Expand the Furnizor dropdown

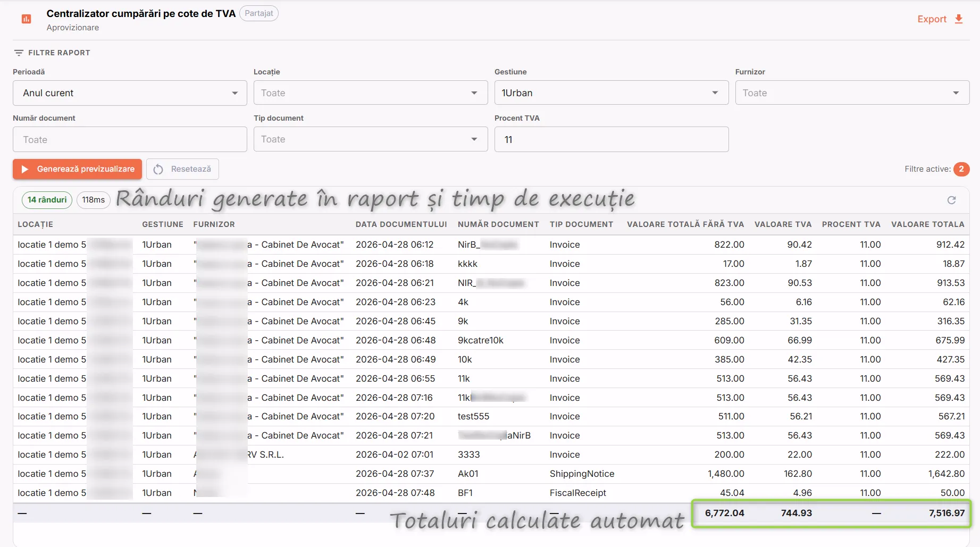coord(852,93)
